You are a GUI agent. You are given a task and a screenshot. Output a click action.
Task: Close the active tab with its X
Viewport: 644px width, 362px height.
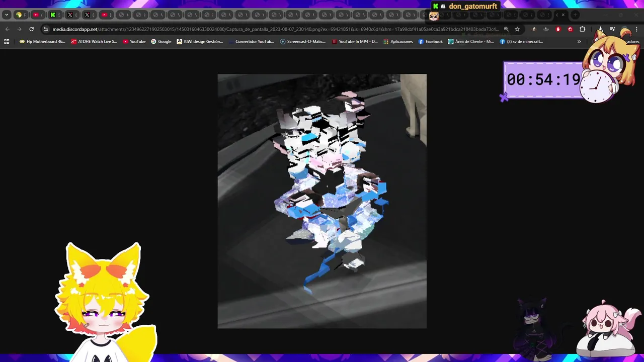(x=563, y=15)
